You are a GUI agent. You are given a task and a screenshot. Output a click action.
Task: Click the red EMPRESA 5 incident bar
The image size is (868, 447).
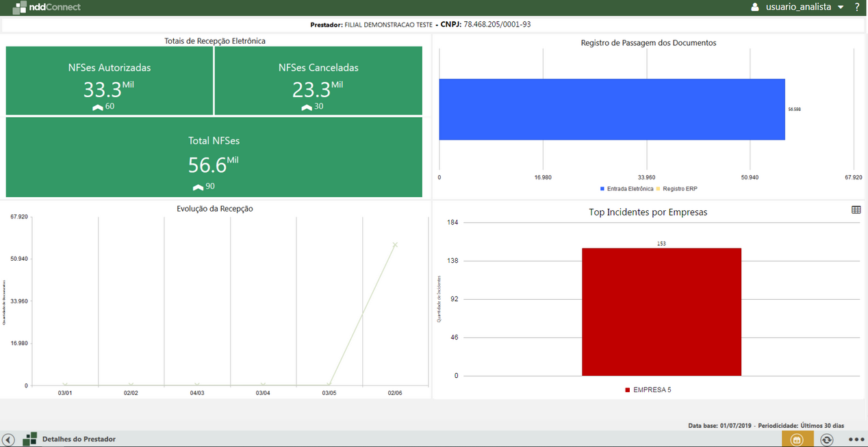661,311
